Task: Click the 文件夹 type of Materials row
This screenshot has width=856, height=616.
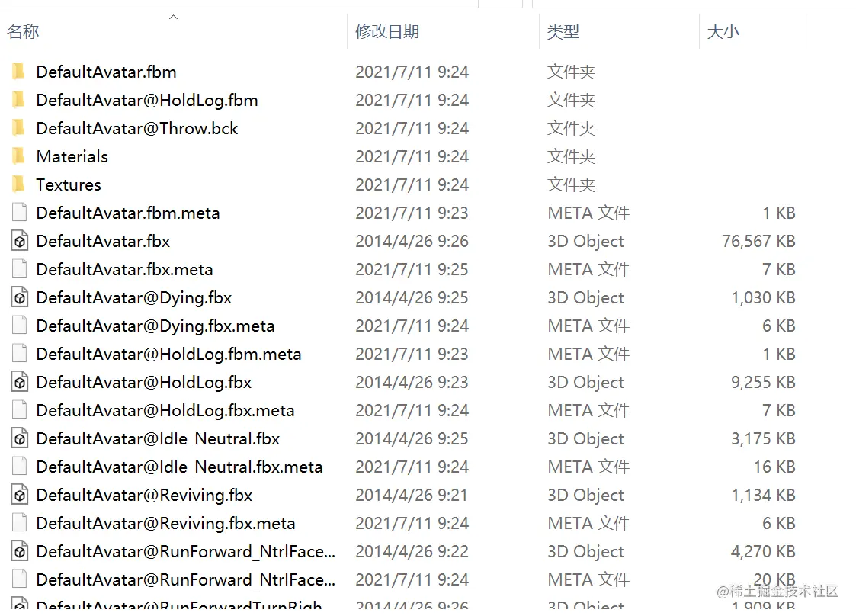Action: [571, 156]
